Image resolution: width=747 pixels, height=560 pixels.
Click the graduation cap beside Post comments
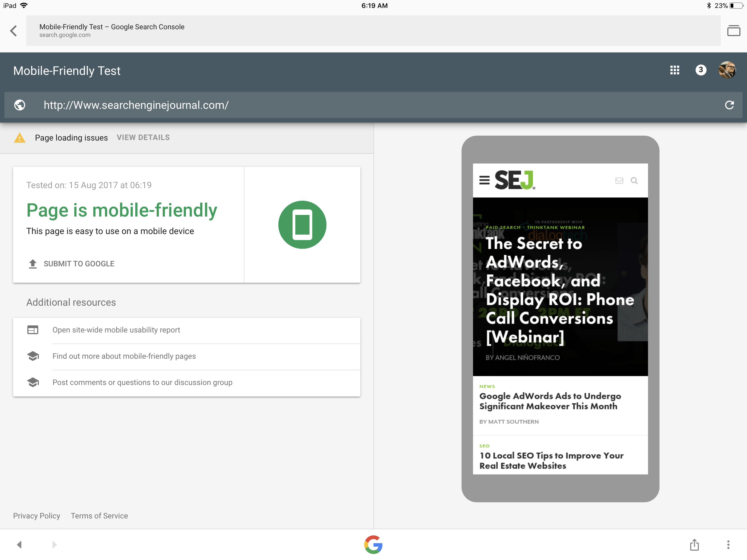pos(33,382)
